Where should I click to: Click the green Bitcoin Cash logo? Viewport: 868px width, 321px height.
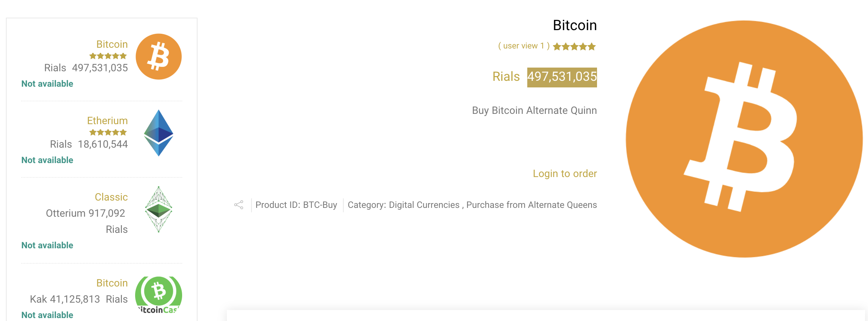[159, 295]
